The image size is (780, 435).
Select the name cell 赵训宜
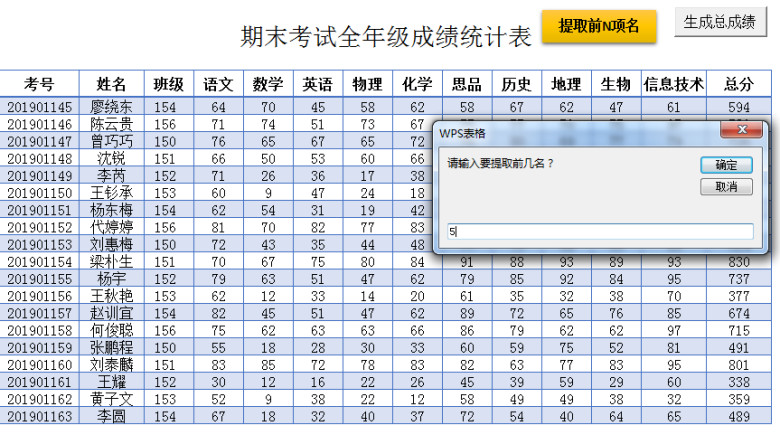click(111, 313)
